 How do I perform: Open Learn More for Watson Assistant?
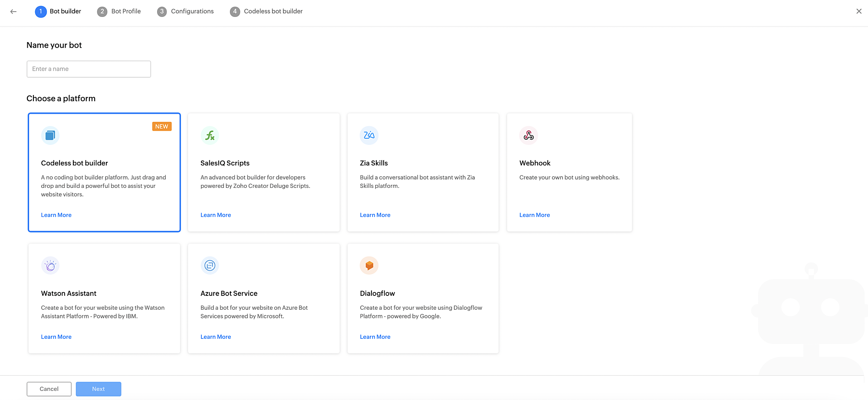tap(56, 337)
